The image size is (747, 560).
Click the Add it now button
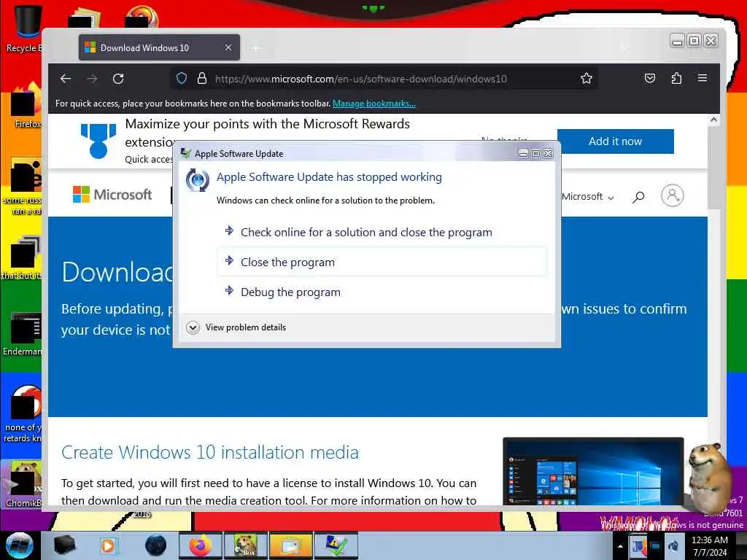[615, 141]
